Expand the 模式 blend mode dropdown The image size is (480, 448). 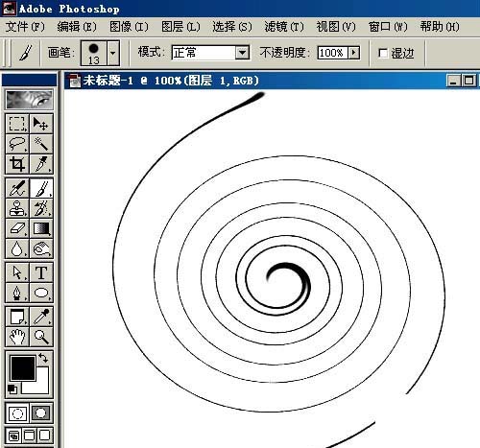242,53
